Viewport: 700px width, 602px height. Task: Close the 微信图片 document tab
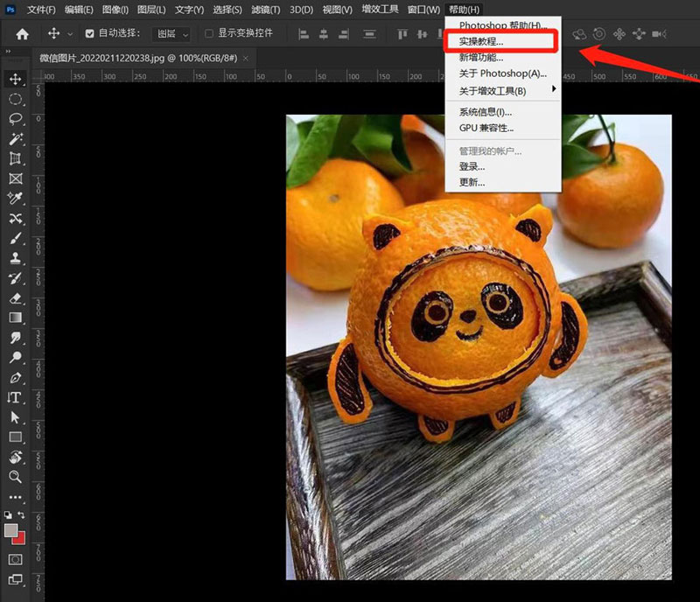click(x=246, y=59)
